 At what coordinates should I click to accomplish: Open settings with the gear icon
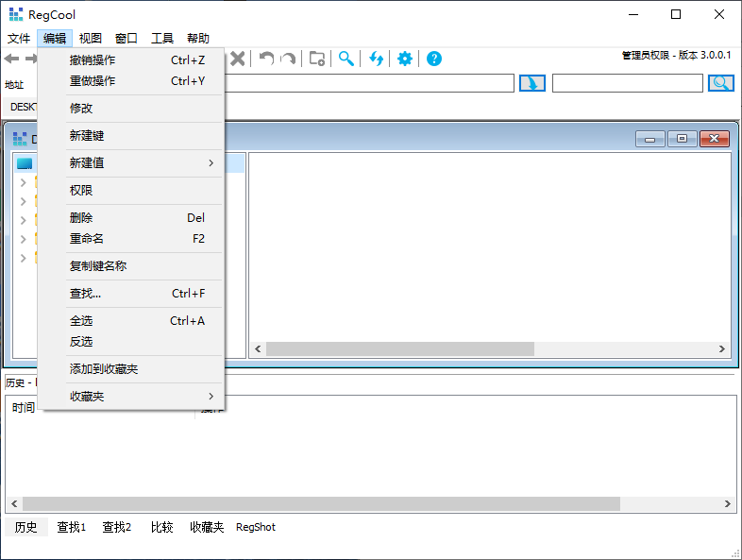[405, 59]
